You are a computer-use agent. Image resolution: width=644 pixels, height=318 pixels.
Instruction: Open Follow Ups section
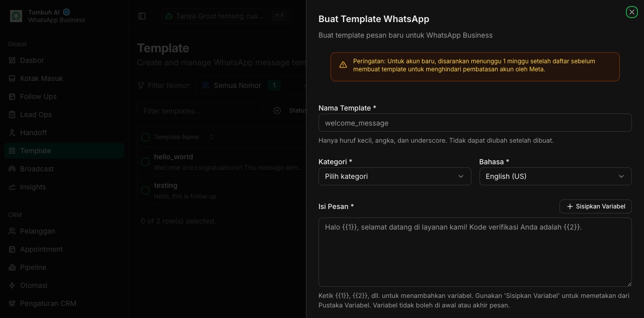click(x=64, y=96)
